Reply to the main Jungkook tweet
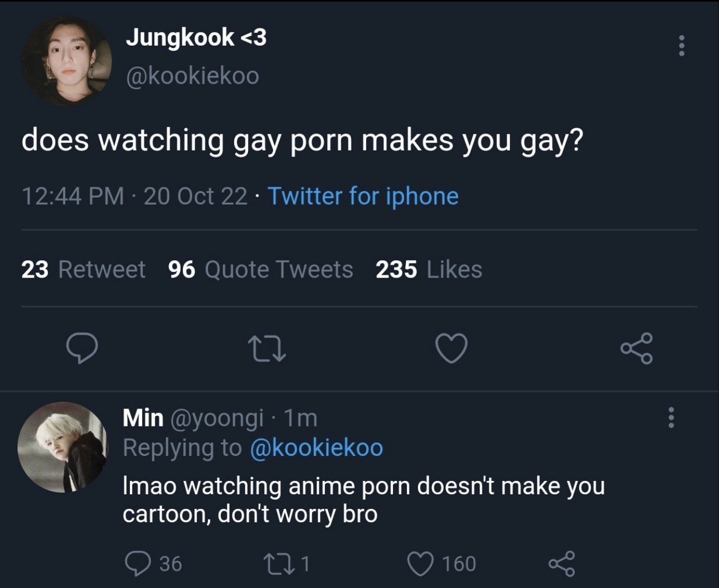The height and width of the screenshot is (588, 719). (82, 348)
